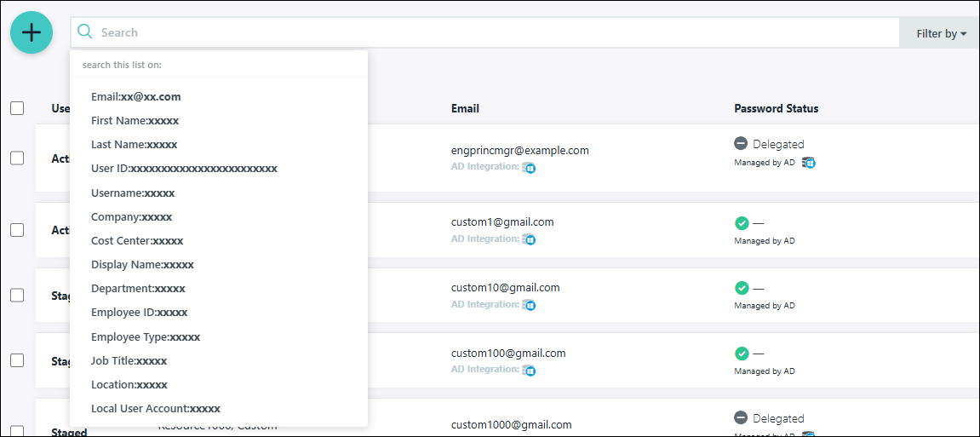Viewport: 980px width, 437px height.
Task: Toggle the select-all checkbox in table header
Action: point(17,108)
